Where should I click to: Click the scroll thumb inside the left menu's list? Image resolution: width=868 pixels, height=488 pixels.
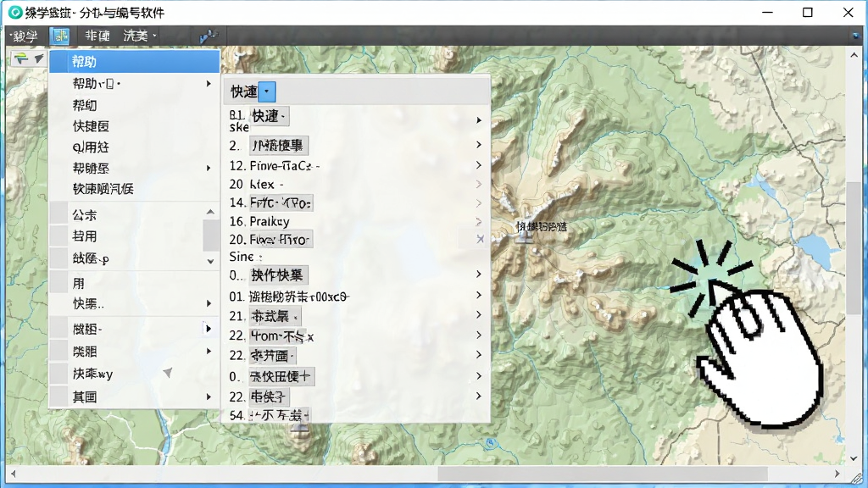[x=210, y=236]
